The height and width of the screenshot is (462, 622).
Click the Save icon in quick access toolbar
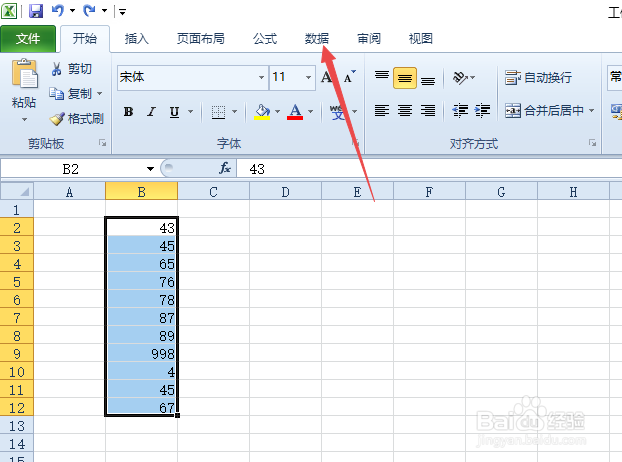[x=36, y=11]
